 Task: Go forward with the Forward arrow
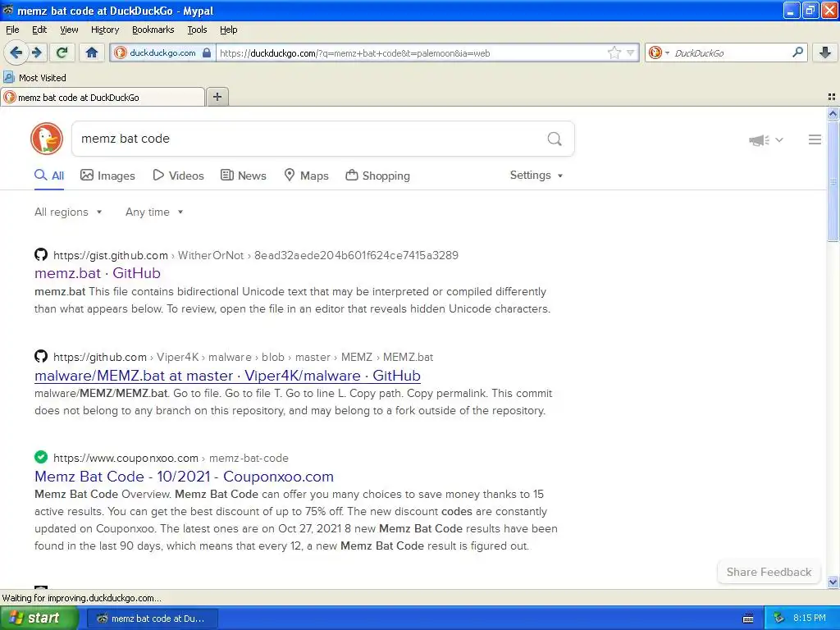click(x=37, y=52)
